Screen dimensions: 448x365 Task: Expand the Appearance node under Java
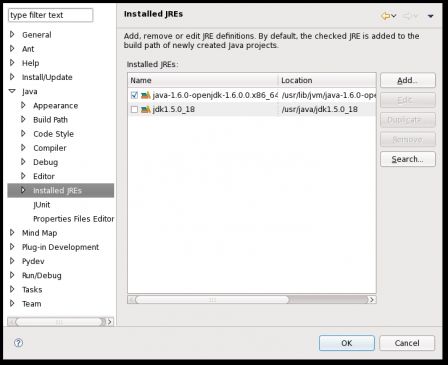tap(23, 105)
